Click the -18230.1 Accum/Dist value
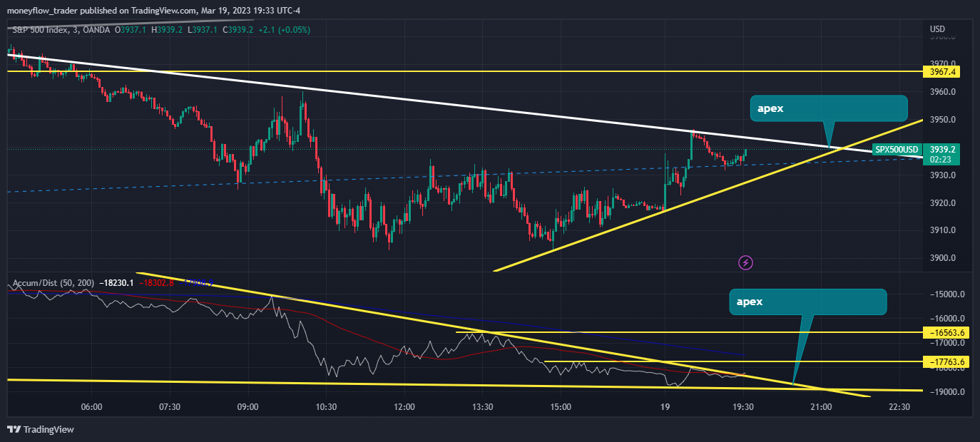 116,283
